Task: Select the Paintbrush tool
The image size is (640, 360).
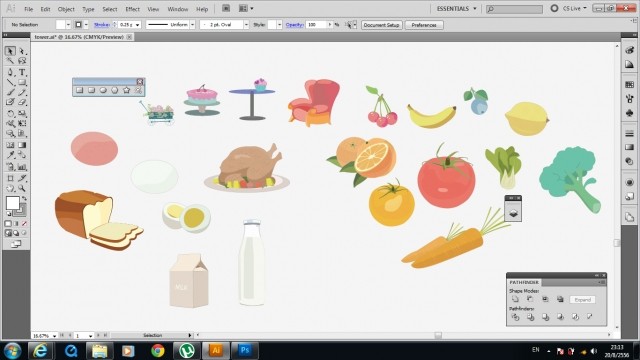Action: tap(10, 93)
